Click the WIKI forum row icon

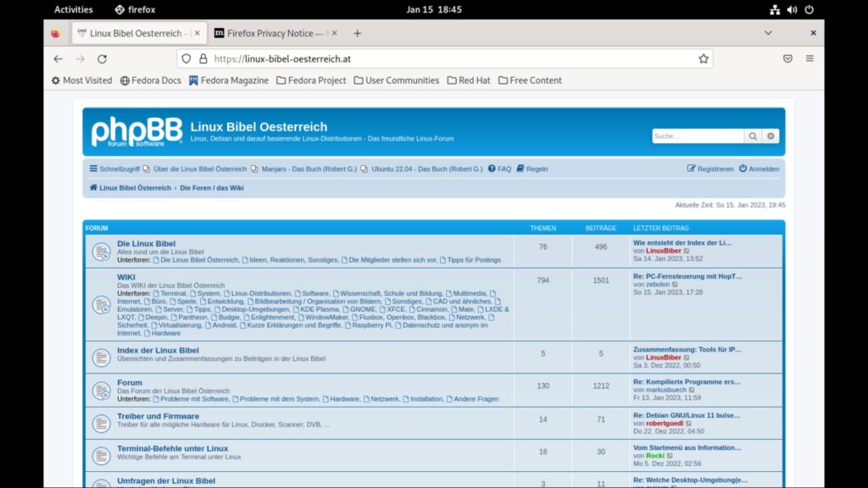pos(102,305)
